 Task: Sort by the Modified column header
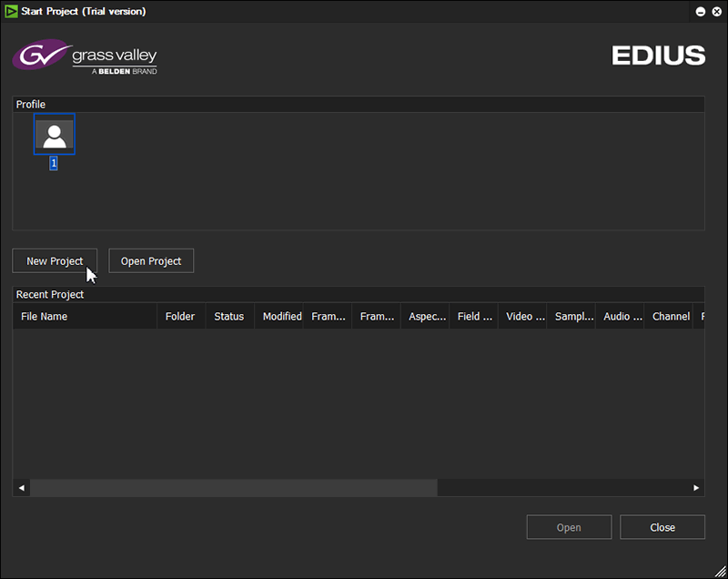point(278,316)
